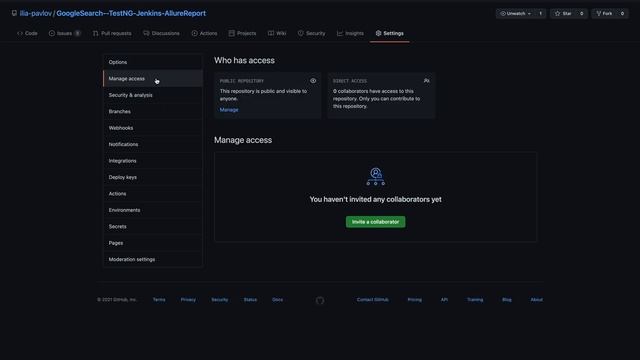Viewport: 640px width, 360px height.
Task: Open the Pull requests tab
Action: (x=112, y=33)
